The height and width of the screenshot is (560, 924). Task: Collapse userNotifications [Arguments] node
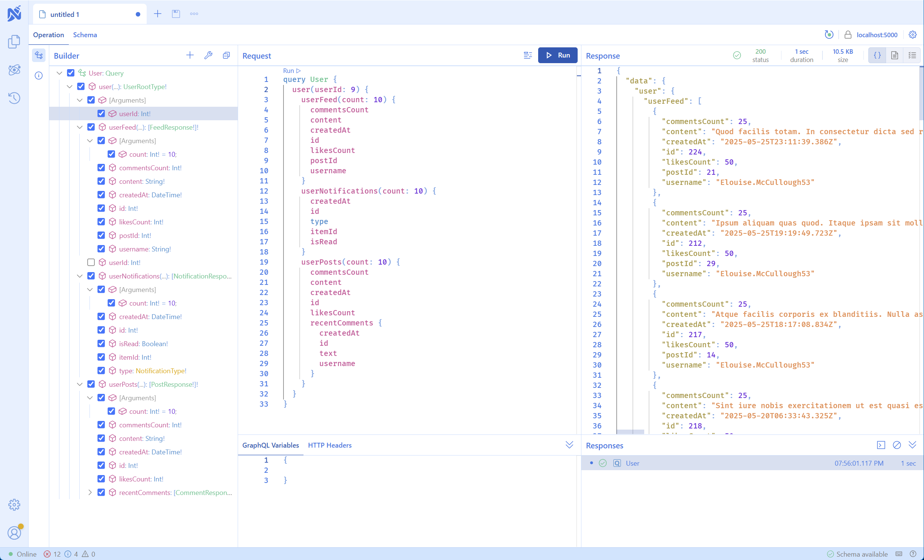tap(90, 289)
